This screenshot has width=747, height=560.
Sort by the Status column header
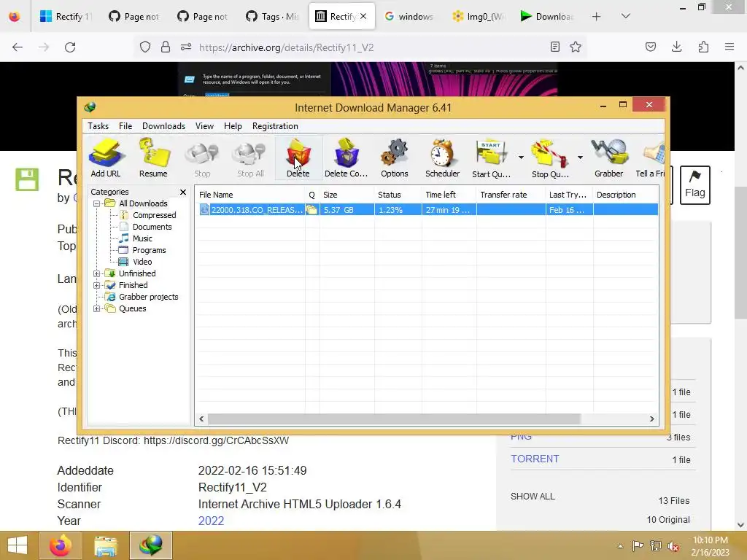[x=398, y=195]
